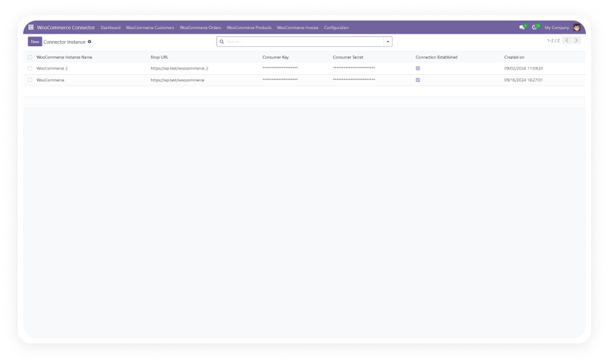609x364 pixels.
Task: Open the Configuration menu
Action: tap(336, 28)
